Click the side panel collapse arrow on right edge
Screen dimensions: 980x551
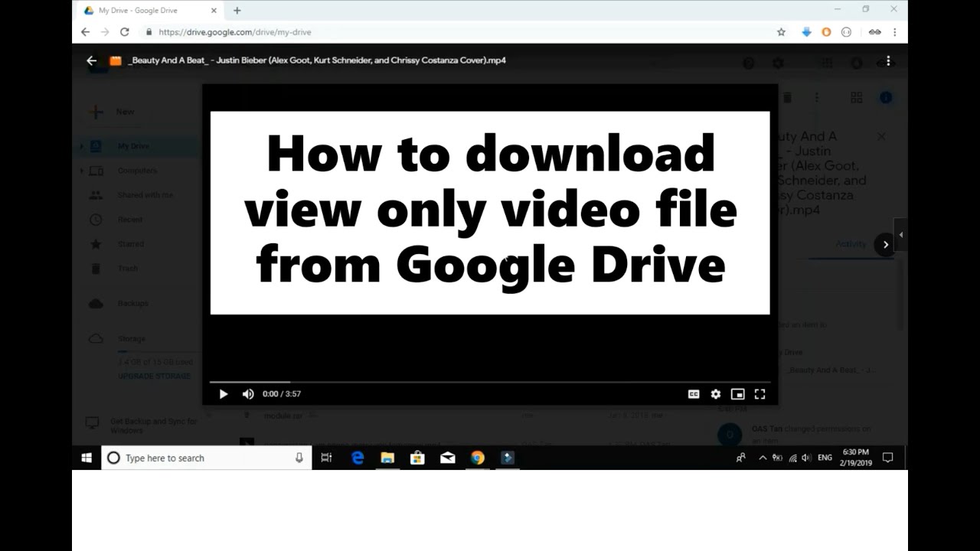point(901,235)
